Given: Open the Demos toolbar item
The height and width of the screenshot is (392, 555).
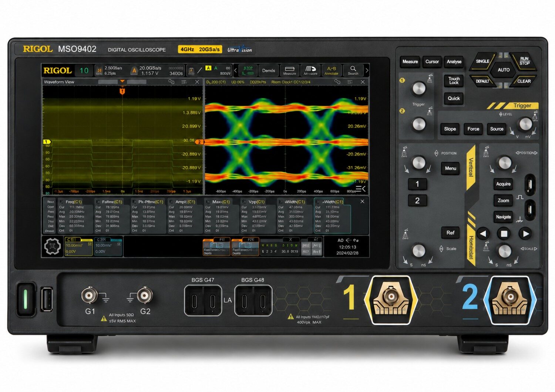Looking at the screenshot, I should 269,70.
